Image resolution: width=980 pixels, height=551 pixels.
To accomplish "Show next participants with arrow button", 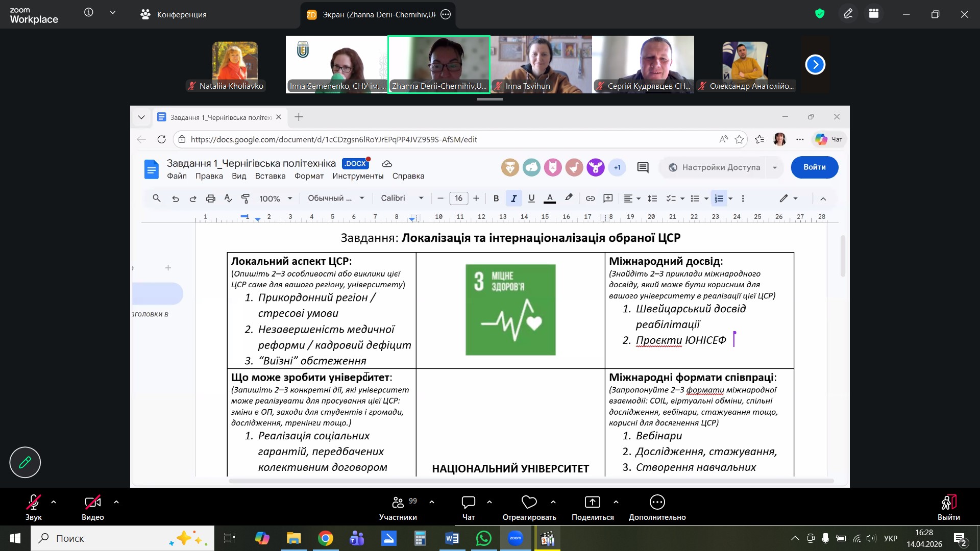I will click(x=815, y=64).
